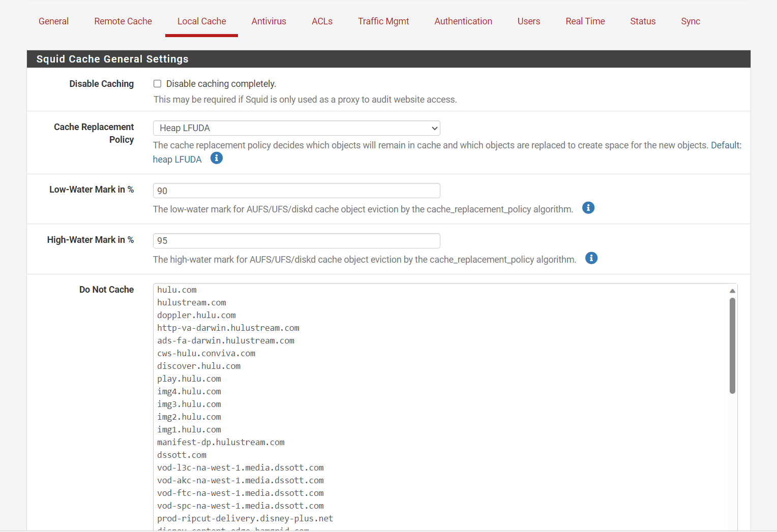Click High-Water Mark input field
This screenshot has height=532, width=777.
pyautogui.click(x=296, y=241)
